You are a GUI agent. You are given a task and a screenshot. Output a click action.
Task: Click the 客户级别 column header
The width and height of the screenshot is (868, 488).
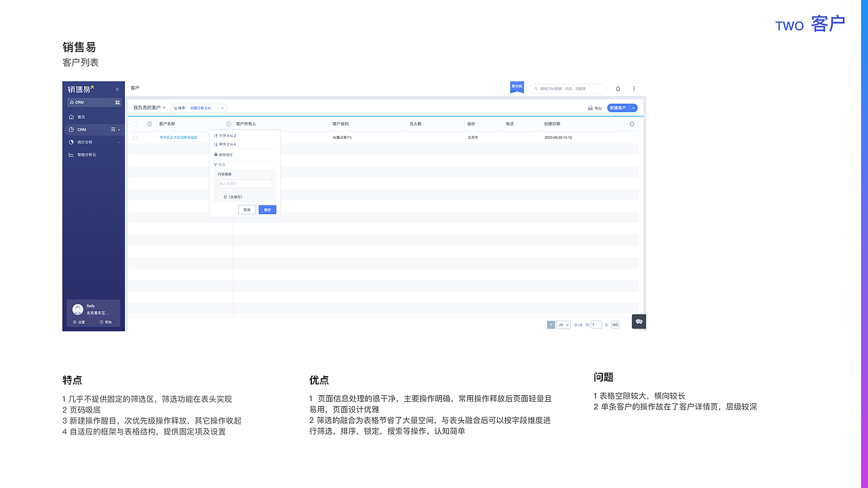click(340, 124)
